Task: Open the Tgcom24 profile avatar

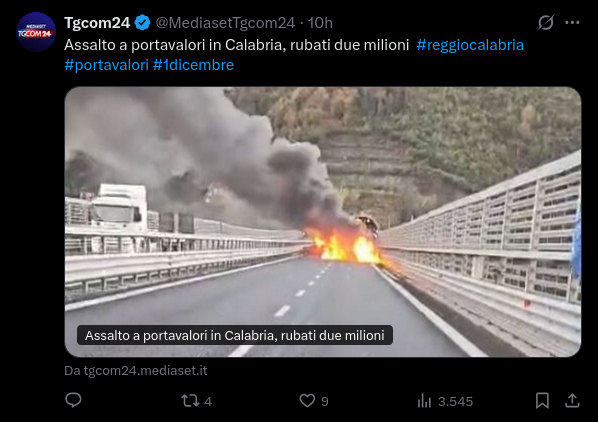Action: 36,32
